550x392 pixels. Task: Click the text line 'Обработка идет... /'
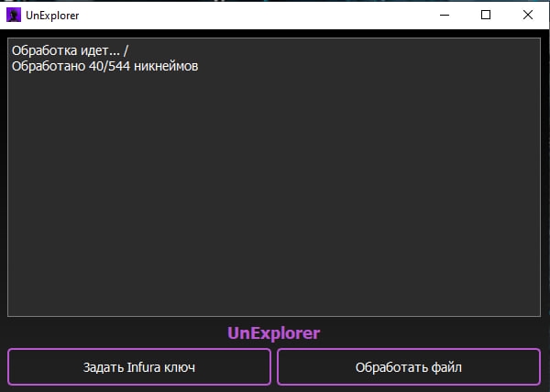[71, 50]
